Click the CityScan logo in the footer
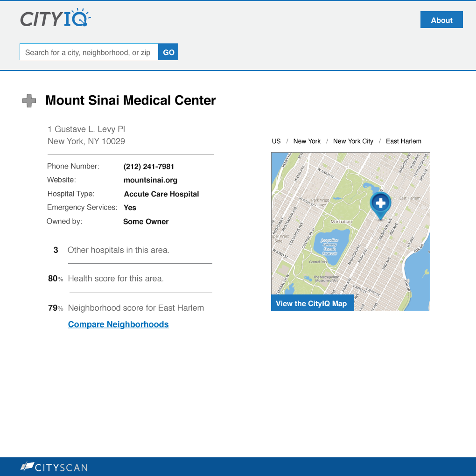Viewport: 476px width, 476px height. (54, 467)
